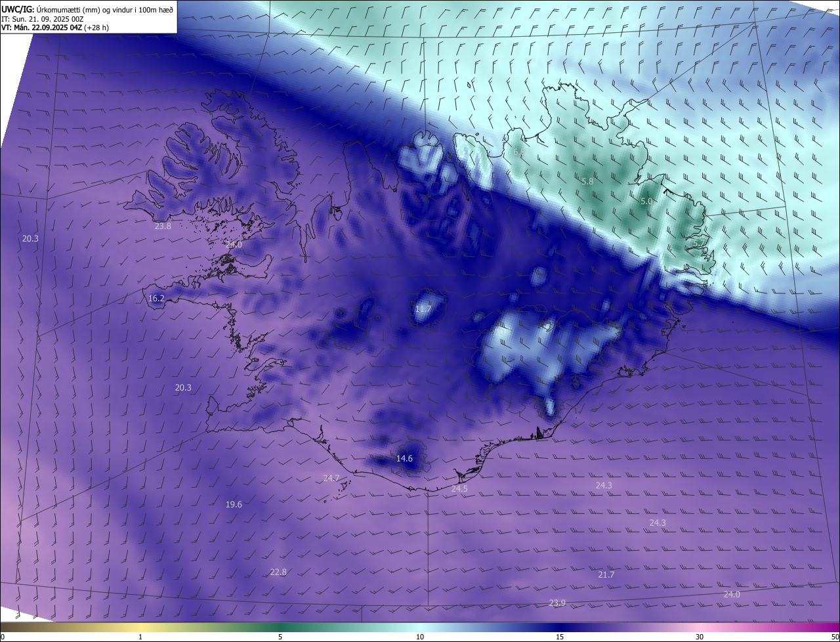Click the init time line 'IT: Sun. 21. 09. 2025 00Z'
The width and height of the screenshot is (840, 642).
point(43,19)
